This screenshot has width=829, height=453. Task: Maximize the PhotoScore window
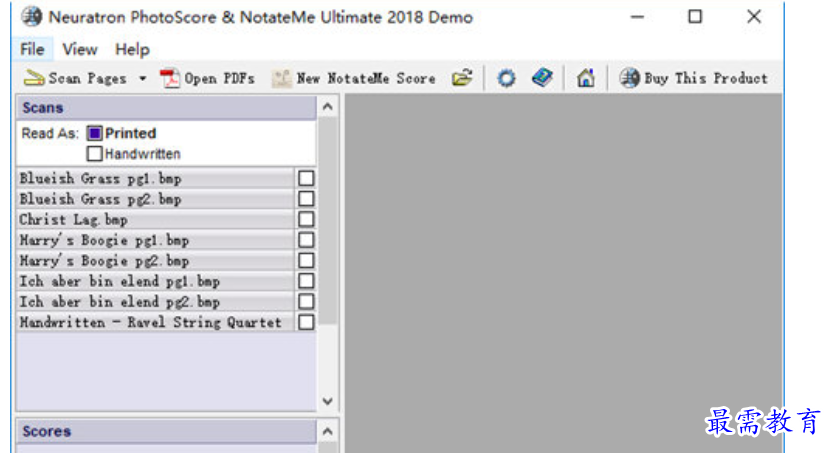click(695, 17)
